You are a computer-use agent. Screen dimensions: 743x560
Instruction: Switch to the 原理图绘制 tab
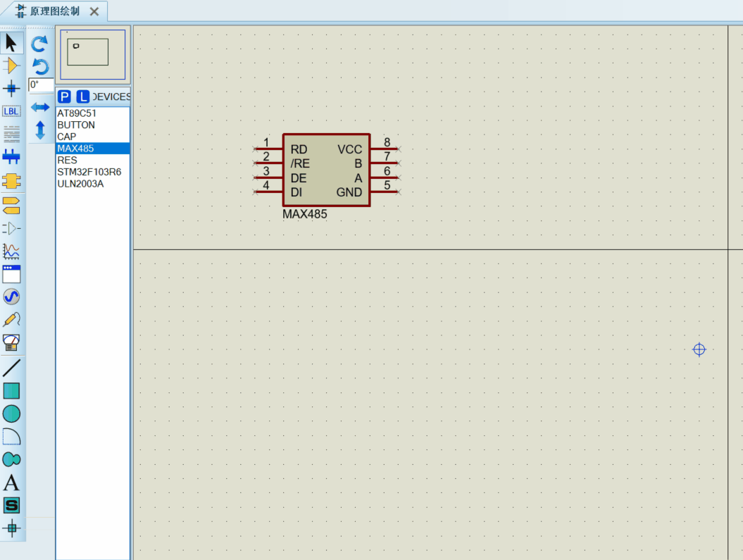click(x=54, y=11)
